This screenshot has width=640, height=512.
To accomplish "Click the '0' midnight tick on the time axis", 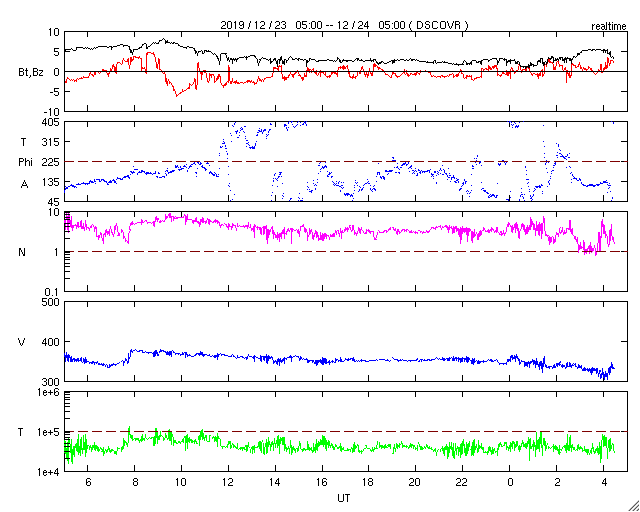I will point(509,482).
